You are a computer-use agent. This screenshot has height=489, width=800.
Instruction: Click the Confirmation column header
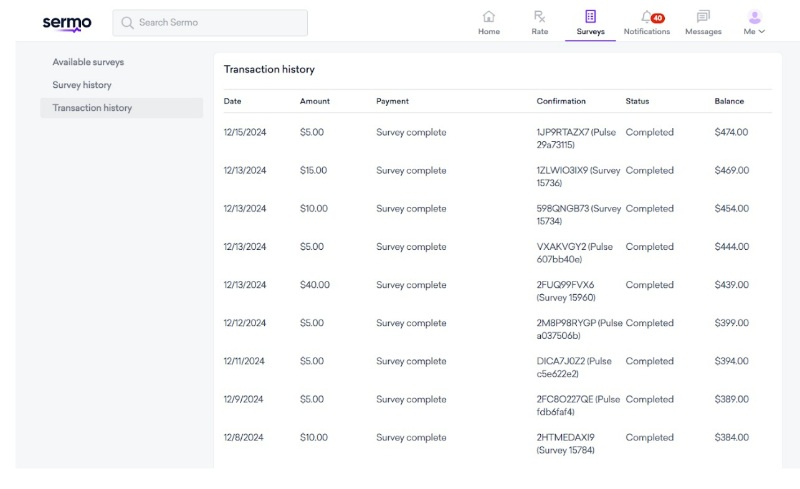point(561,101)
